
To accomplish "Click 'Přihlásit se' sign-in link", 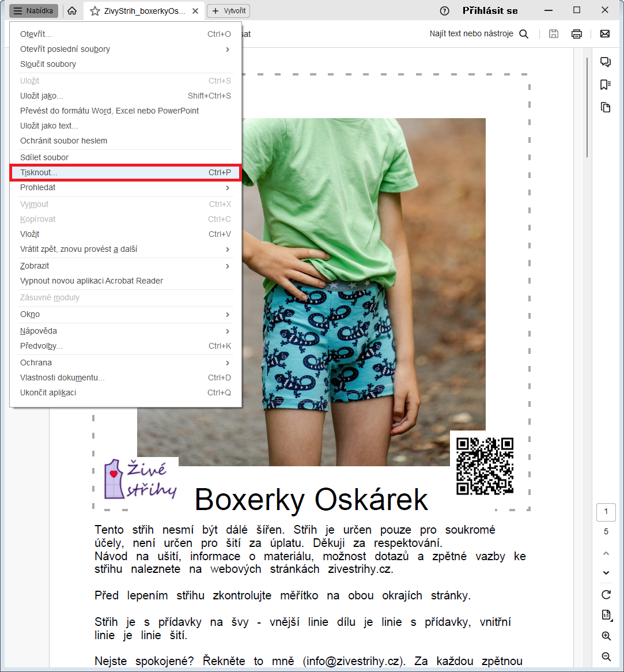I will (490, 11).
